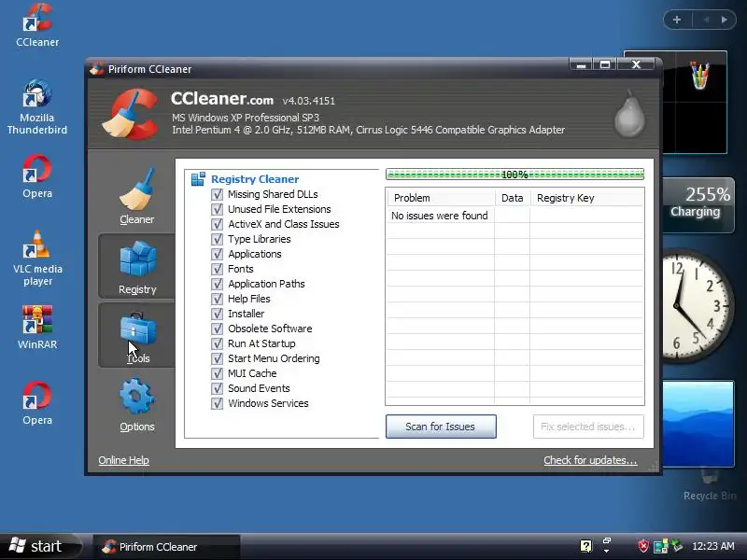
Task: Toggle Start Menu Ordering checkbox
Action: point(217,358)
